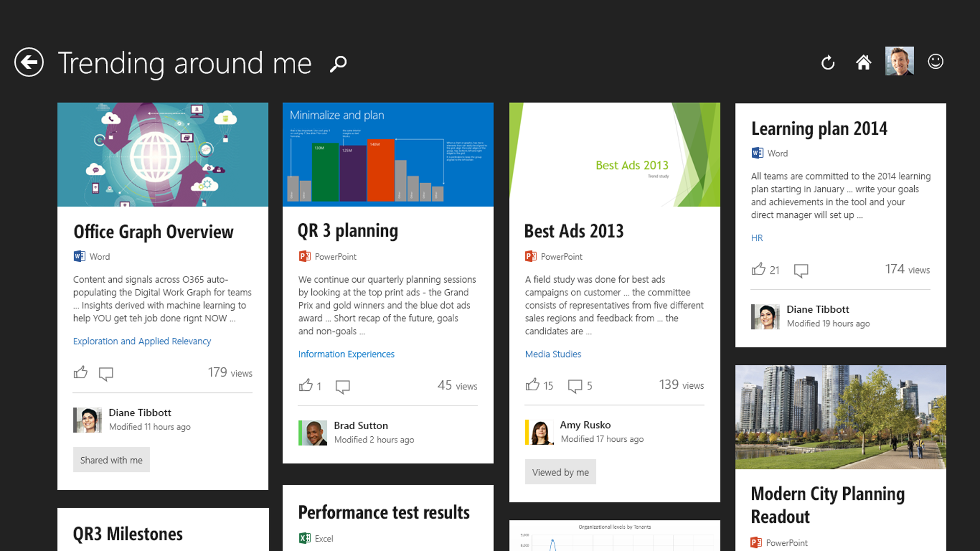Refresh the trending feed

pos(827,62)
